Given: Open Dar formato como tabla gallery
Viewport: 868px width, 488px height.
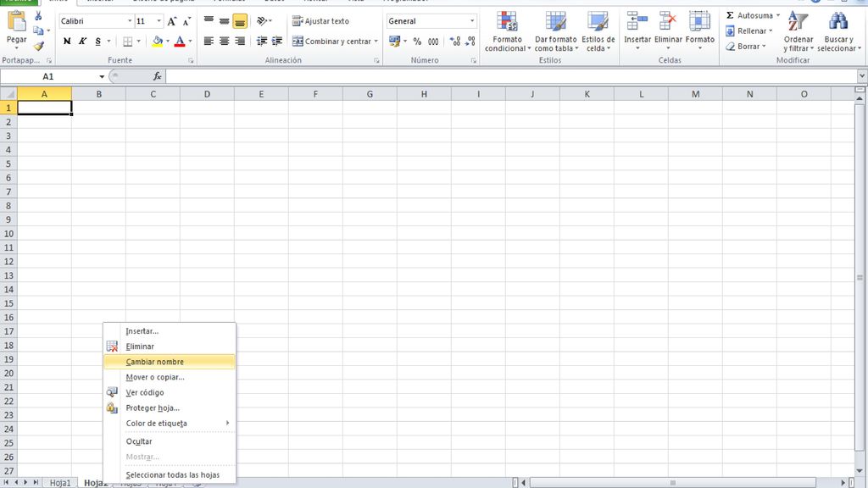Looking at the screenshot, I should tap(556, 32).
